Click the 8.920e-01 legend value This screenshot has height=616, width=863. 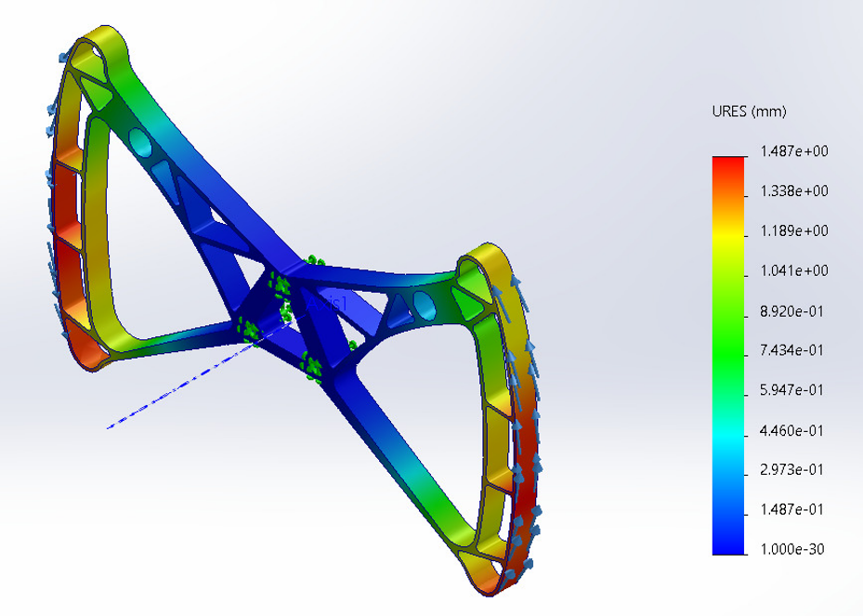(x=793, y=311)
